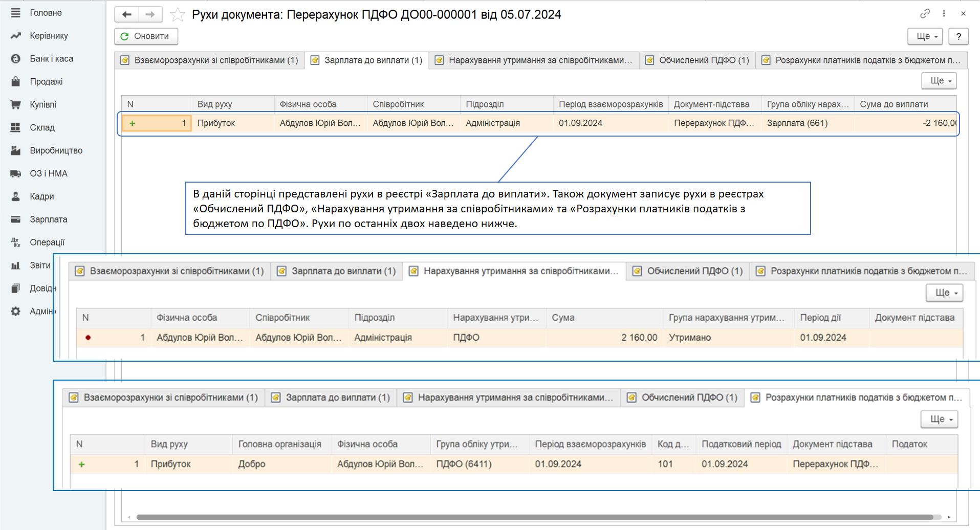980x530 pixels.
Task: Open Операції icon in sidebar
Action: point(15,242)
